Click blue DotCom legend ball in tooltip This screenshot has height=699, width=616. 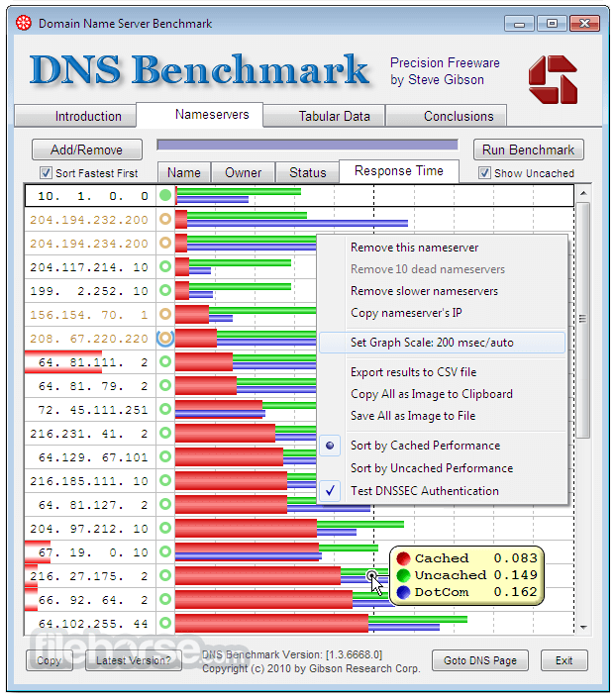404,592
